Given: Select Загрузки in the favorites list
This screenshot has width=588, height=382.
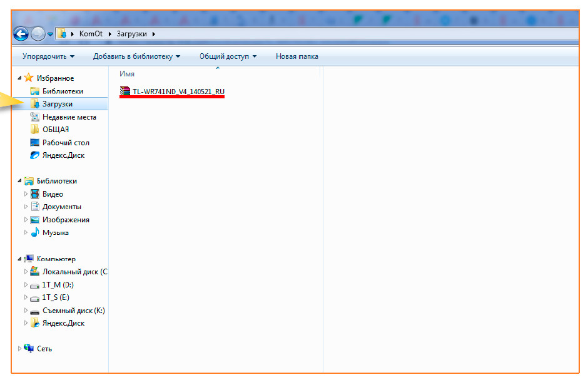Looking at the screenshot, I should [x=57, y=104].
